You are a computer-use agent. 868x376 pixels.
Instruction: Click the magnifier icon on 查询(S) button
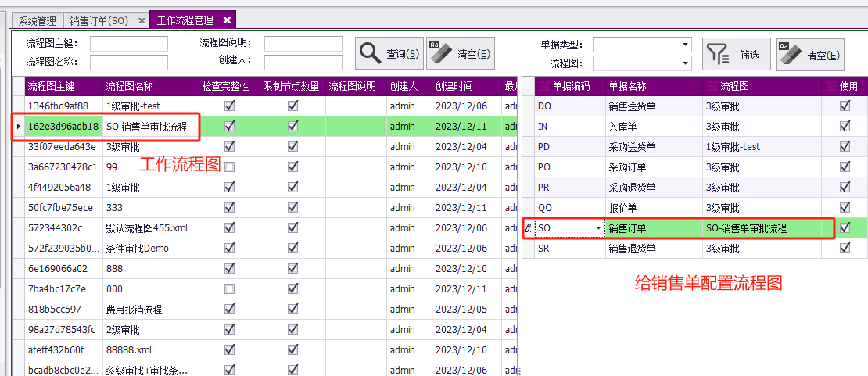tap(370, 53)
